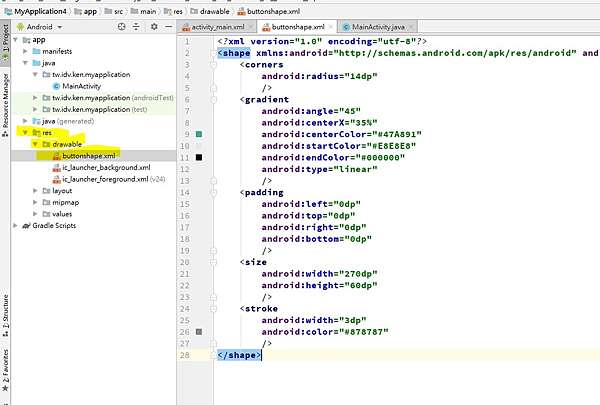Screen dimensions: 600x405
Task: Collapse the java folder
Action: (25, 63)
